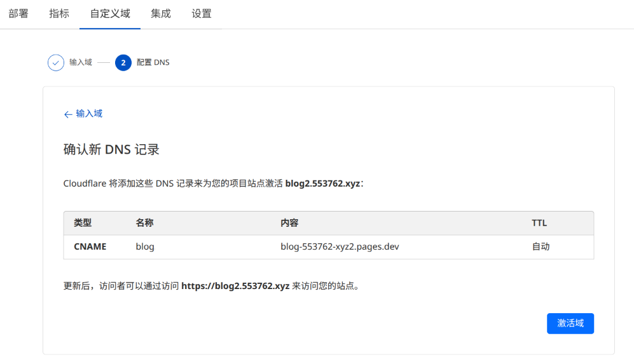Viewport: 634px width, 364px height.
Task: Open the 设置 tab
Action: (202, 13)
